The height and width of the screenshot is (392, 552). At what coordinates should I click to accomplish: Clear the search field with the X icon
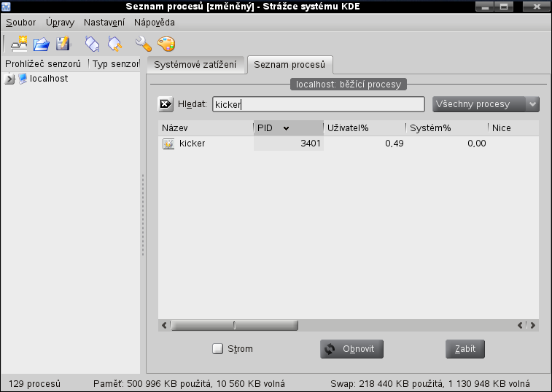(x=166, y=104)
